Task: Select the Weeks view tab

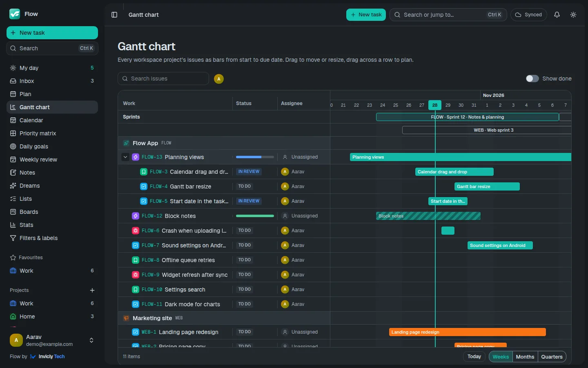Action: click(501, 357)
